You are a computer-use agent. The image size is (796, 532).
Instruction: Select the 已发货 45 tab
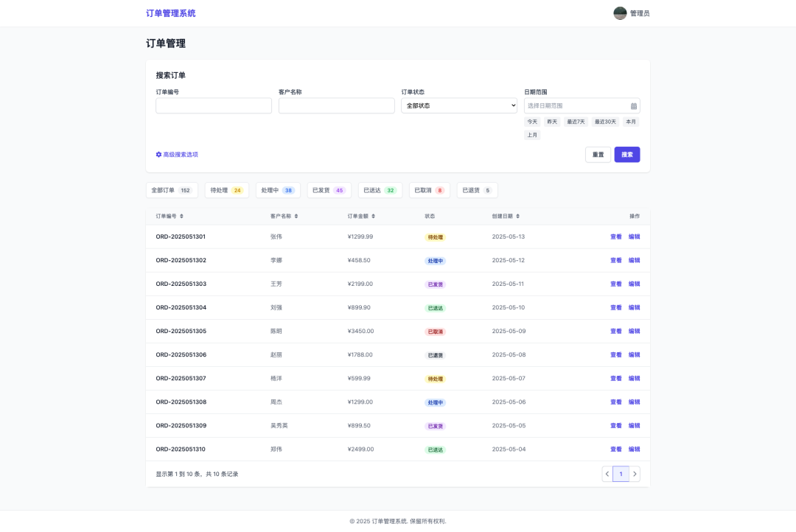[329, 190]
